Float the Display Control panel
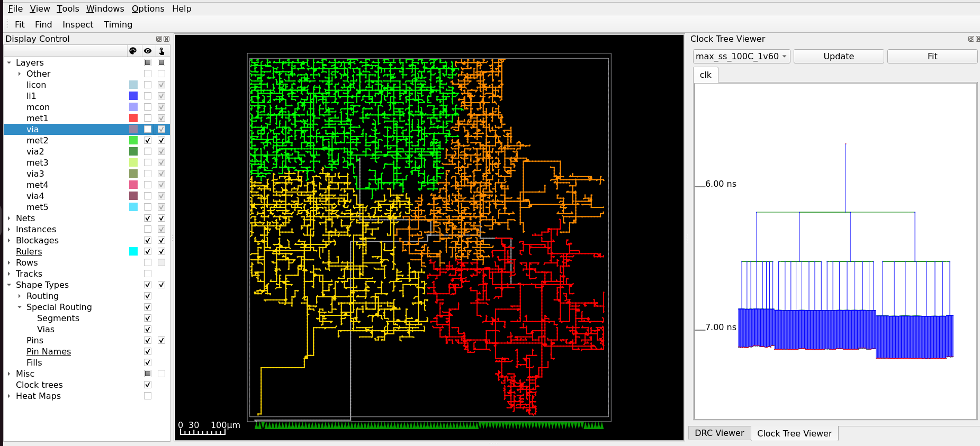Image resolution: width=980 pixels, height=446 pixels. [x=159, y=39]
